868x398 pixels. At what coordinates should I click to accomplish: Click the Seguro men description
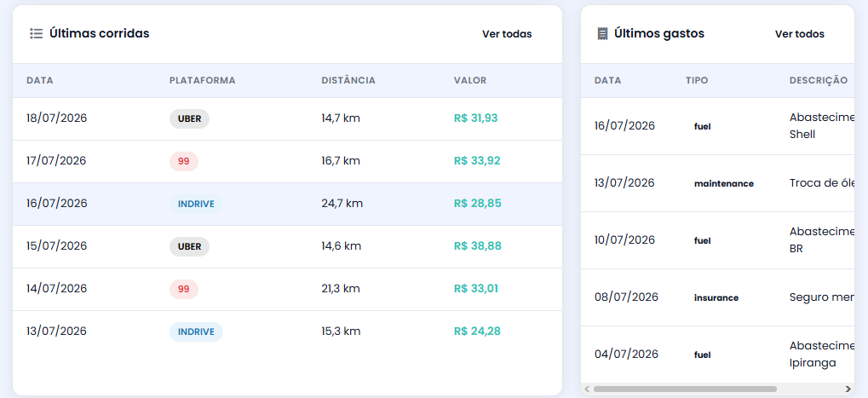(x=821, y=297)
